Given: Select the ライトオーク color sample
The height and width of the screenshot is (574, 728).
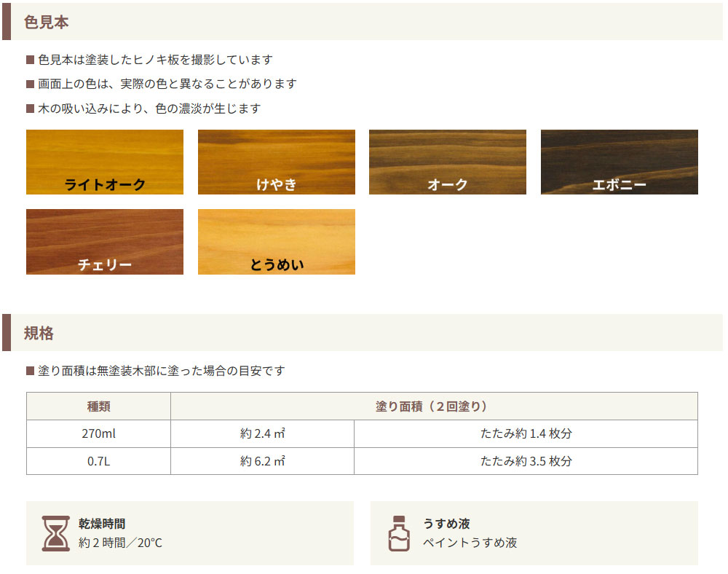Looking at the screenshot, I should 105,162.
